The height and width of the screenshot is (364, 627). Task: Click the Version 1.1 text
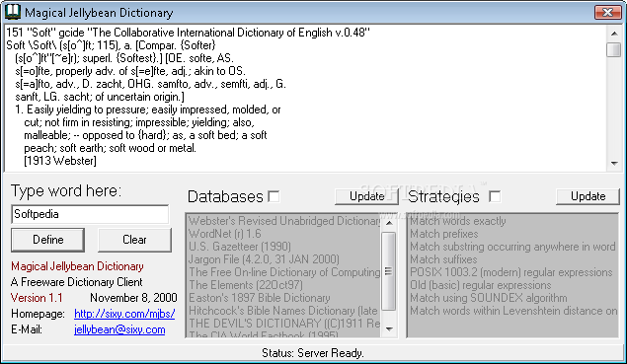click(x=37, y=298)
